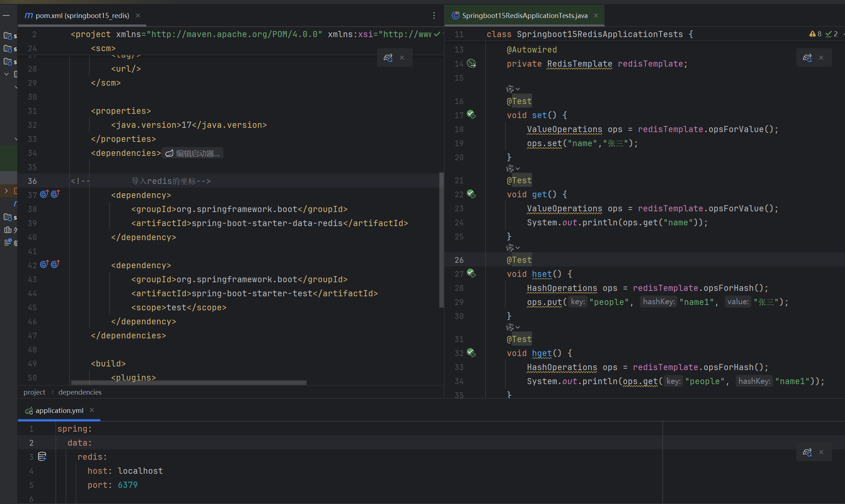Collapse the expanded folder in project tree
This screenshot has width=845, height=504.
[x=6, y=74]
